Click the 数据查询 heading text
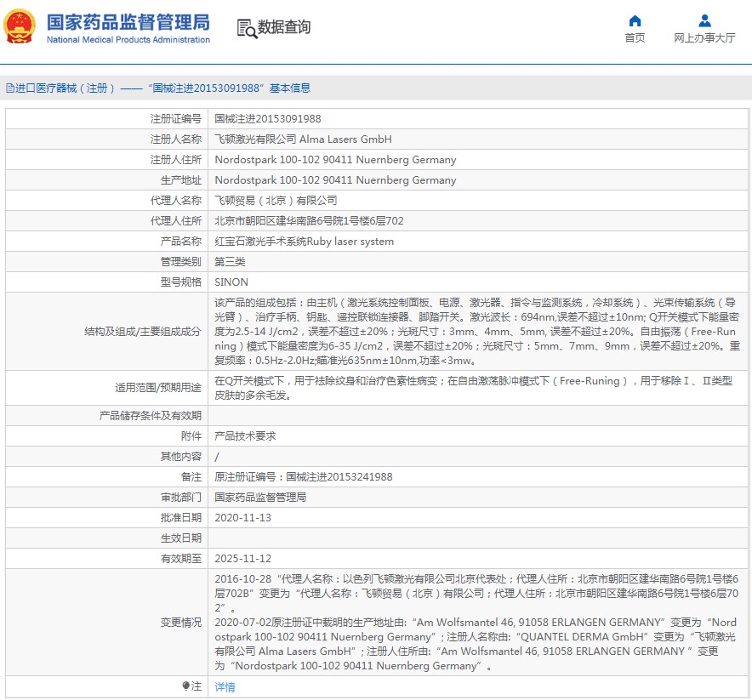The width and height of the screenshot is (752, 700). pyautogui.click(x=284, y=27)
